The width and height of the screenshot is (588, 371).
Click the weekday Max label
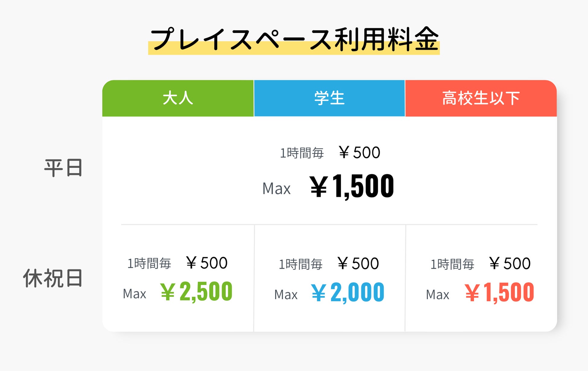pos(277,189)
